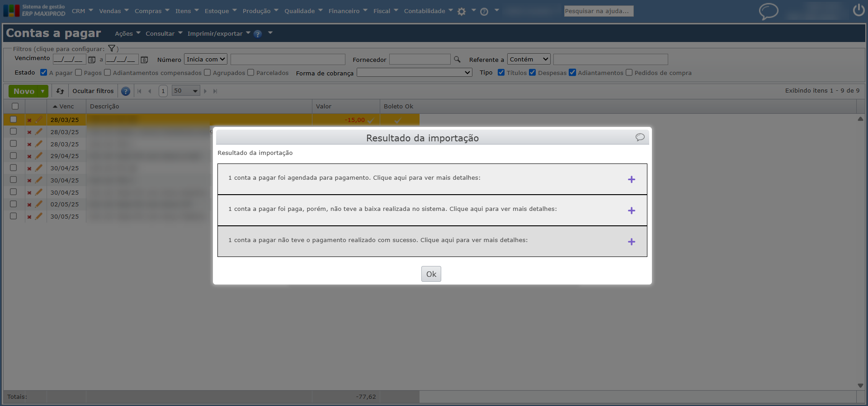
Task: Edit the second 28/03/25 row with pencil icon
Action: coord(39,132)
